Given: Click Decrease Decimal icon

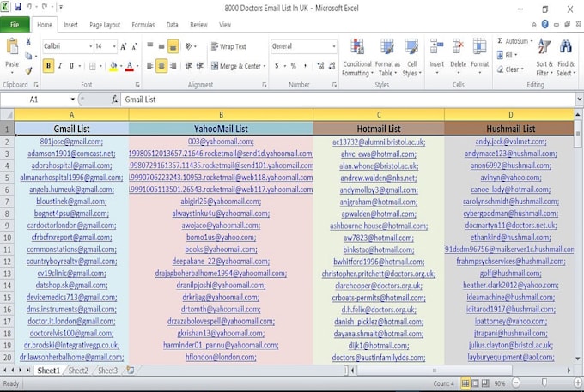Looking at the screenshot, I should (332, 66).
